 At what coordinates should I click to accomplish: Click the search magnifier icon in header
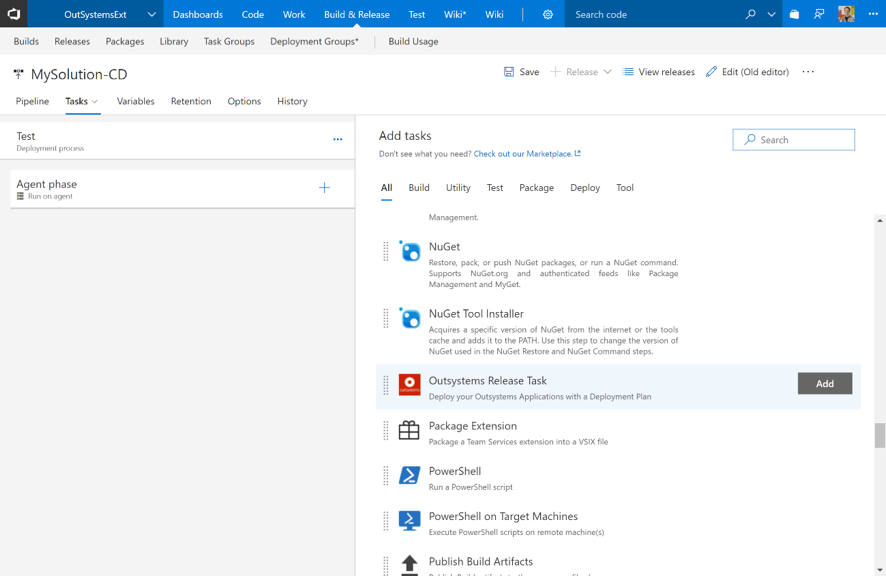(x=750, y=14)
